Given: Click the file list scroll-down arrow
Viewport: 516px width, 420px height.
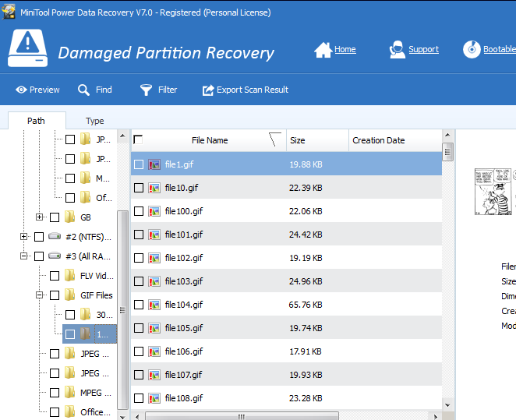Looking at the screenshot, I should point(447,405).
